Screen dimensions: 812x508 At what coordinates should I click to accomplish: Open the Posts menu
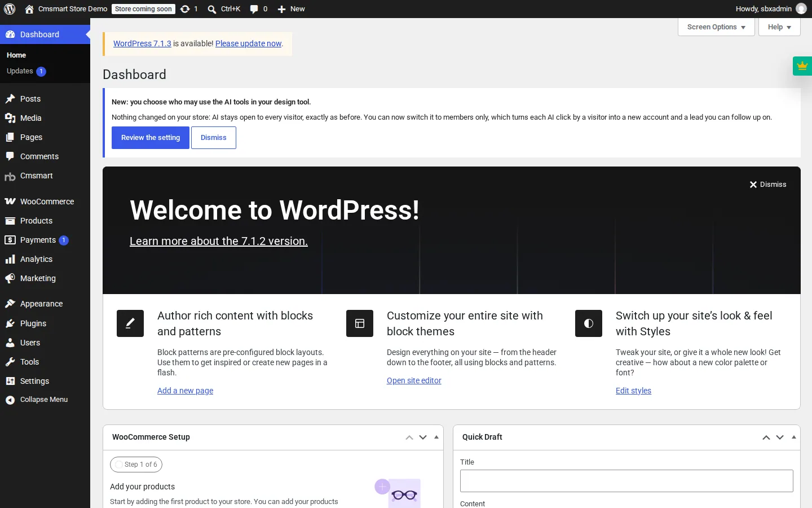point(45,99)
